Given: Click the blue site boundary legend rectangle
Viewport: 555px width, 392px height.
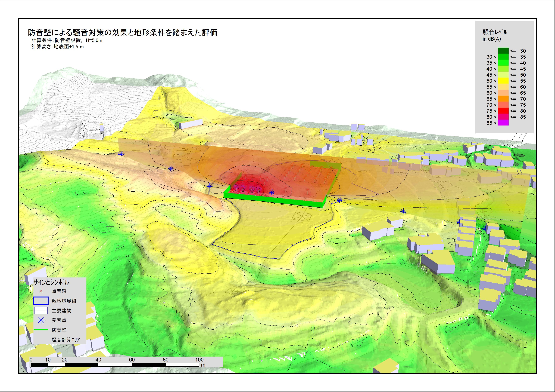Looking at the screenshot, I should [41, 301].
